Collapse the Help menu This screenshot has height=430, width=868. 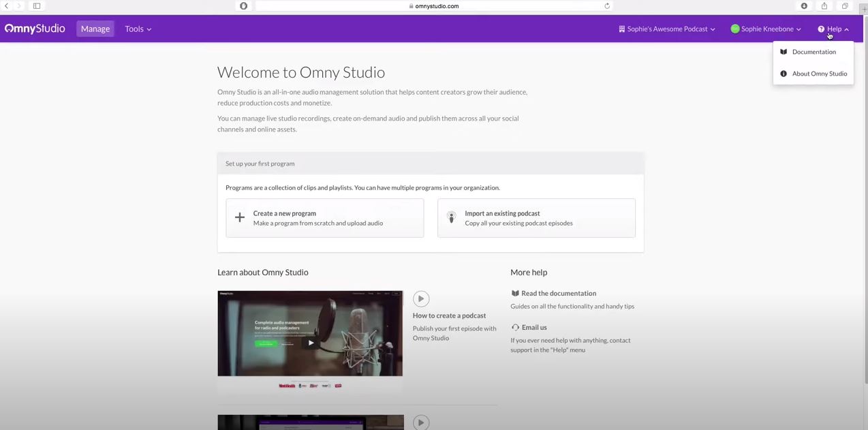click(833, 29)
